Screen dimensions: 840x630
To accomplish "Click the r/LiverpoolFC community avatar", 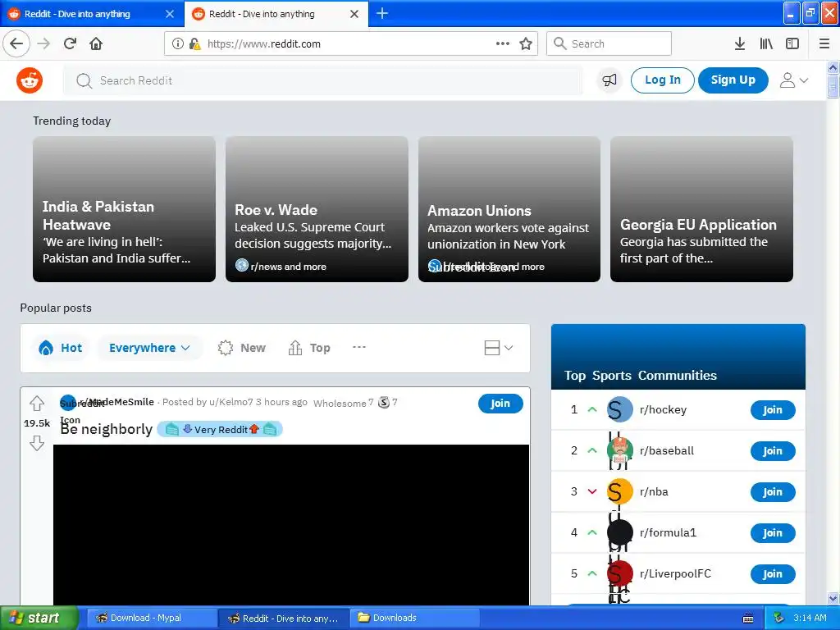I will [620, 573].
